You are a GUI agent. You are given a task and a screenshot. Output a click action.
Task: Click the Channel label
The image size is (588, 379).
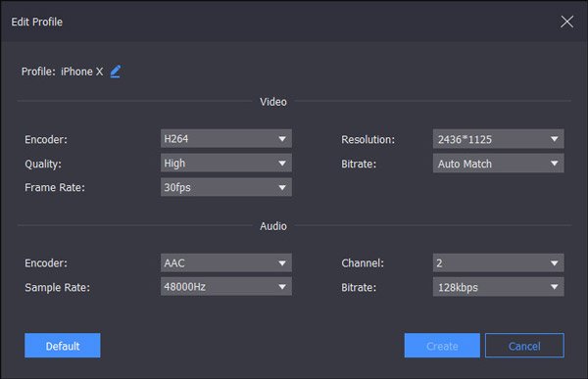(363, 263)
